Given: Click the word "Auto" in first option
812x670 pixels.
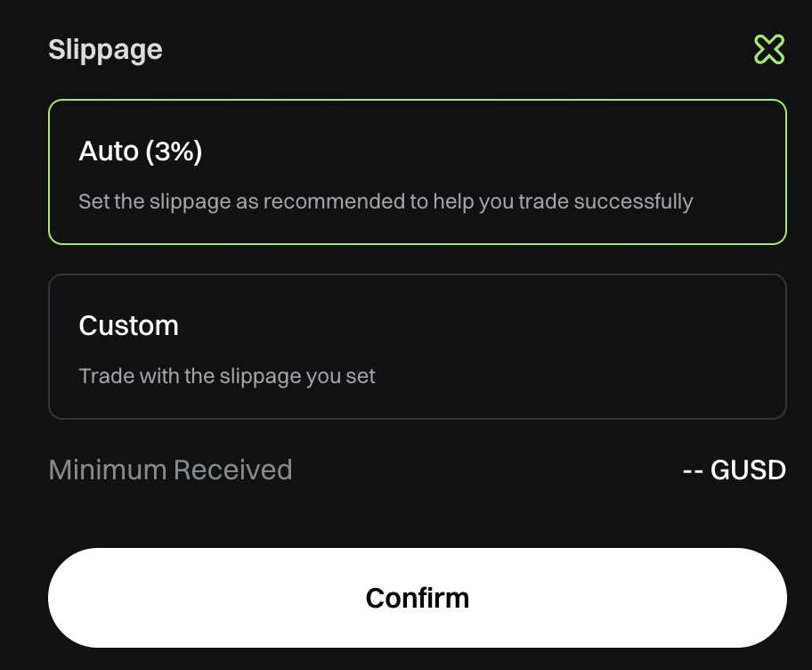Looking at the screenshot, I should click(x=108, y=151).
